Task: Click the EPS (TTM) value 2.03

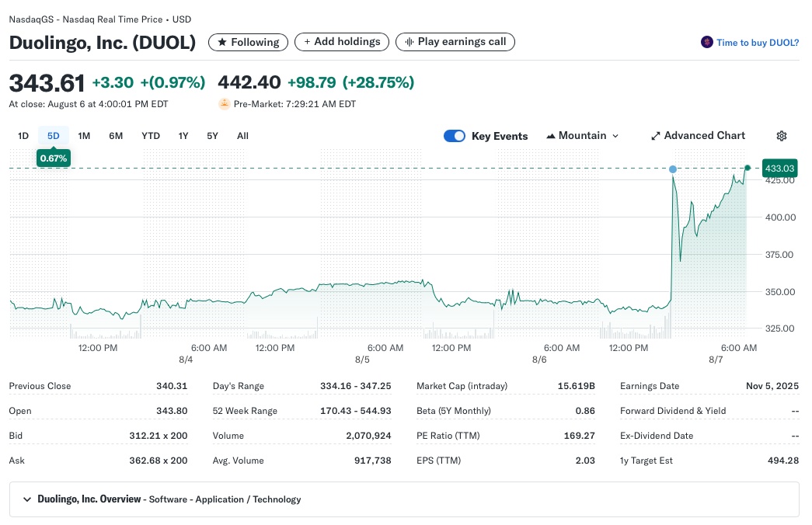Action: [584, 461]
